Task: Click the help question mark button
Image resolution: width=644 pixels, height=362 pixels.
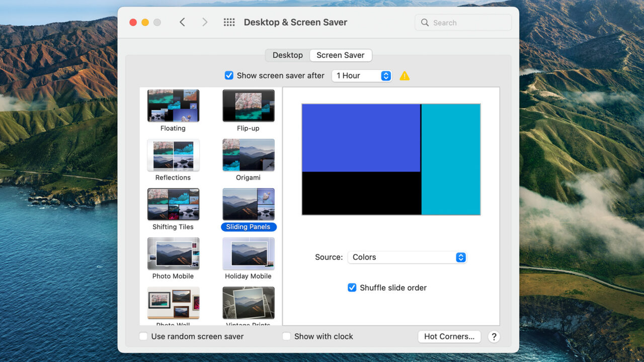Action: click(x=494, y=337)
